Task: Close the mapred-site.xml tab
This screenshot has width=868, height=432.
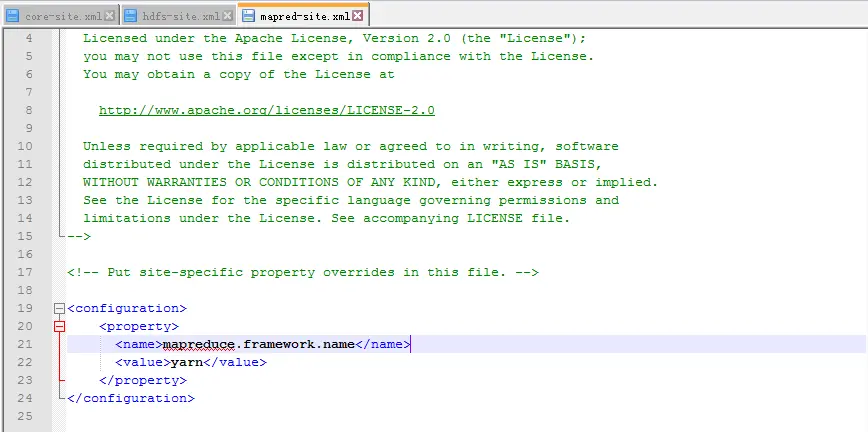Action: 358,16
